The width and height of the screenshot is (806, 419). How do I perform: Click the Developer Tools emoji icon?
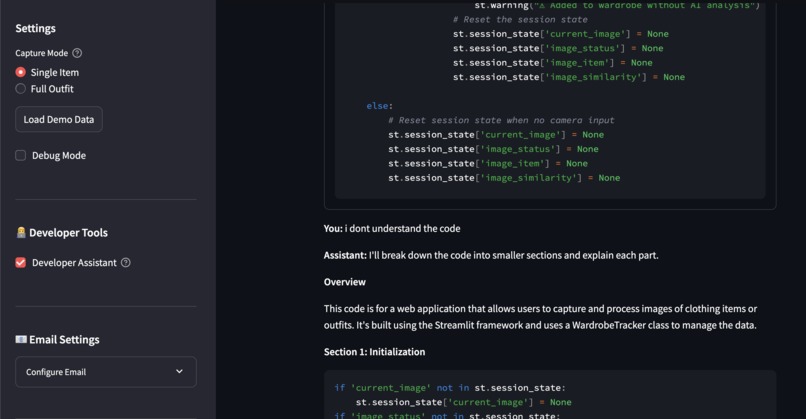(x=21, y=232)
